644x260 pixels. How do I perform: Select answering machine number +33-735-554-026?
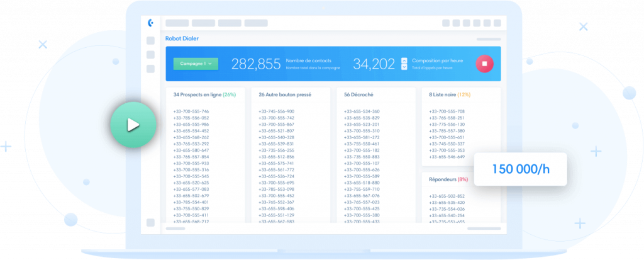447,209
